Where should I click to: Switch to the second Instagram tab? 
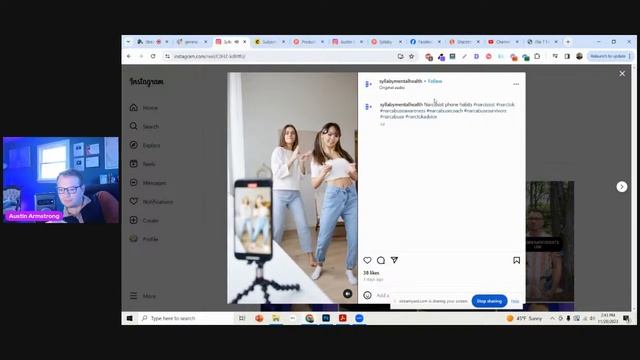[347, 42]
